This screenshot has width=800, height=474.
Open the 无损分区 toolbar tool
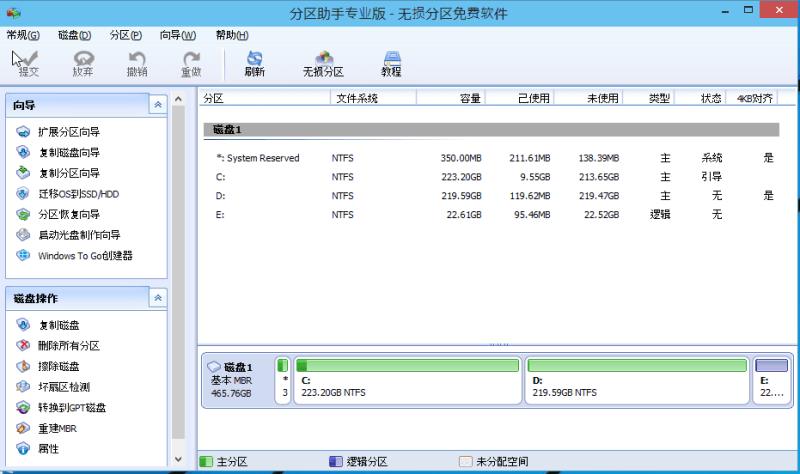pyautogui.click(x=323, y=64)
